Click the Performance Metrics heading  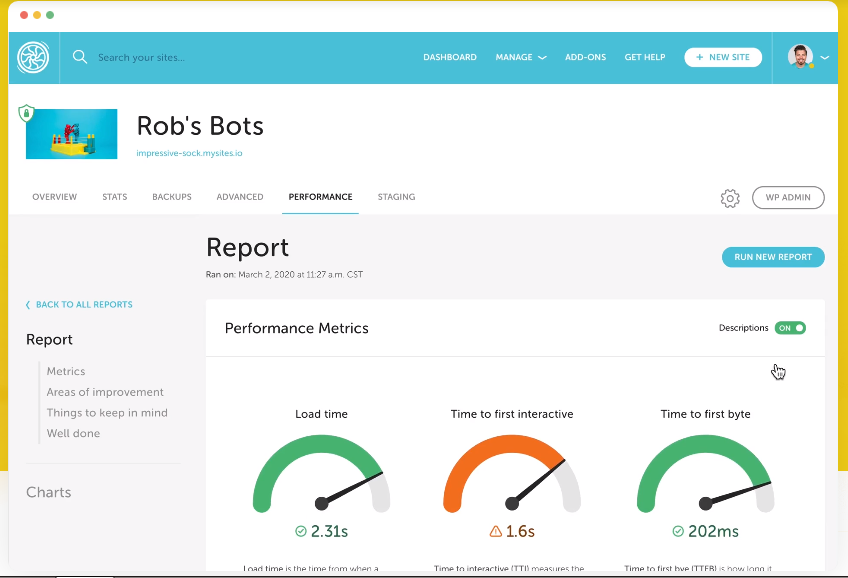296,328
